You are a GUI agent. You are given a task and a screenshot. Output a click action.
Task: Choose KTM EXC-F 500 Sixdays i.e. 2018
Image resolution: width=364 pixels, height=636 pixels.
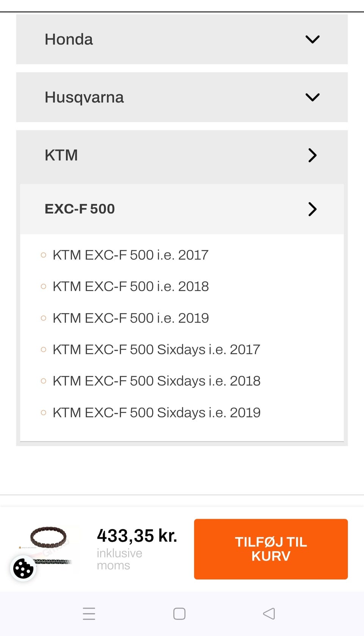point(156,381)
